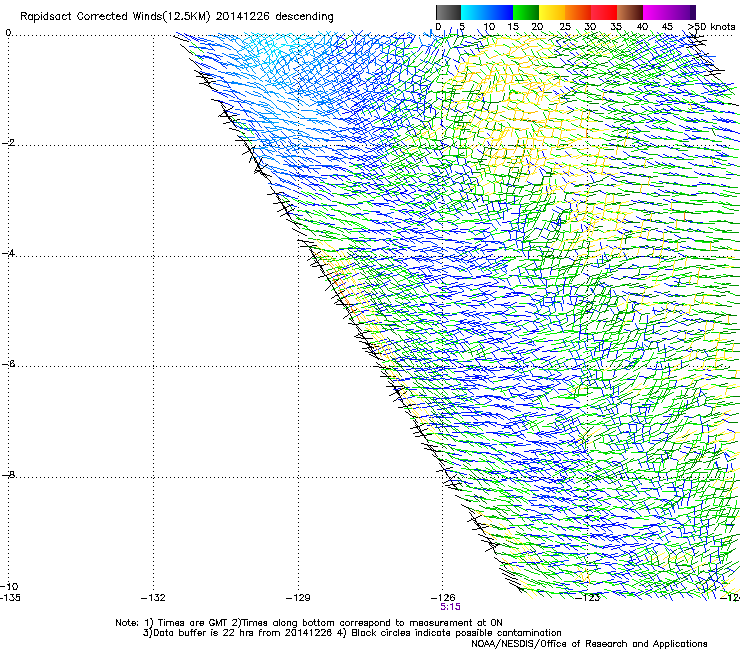740x650 pixels.
Task: Click the legend scale label "30"
Action: 590,27
